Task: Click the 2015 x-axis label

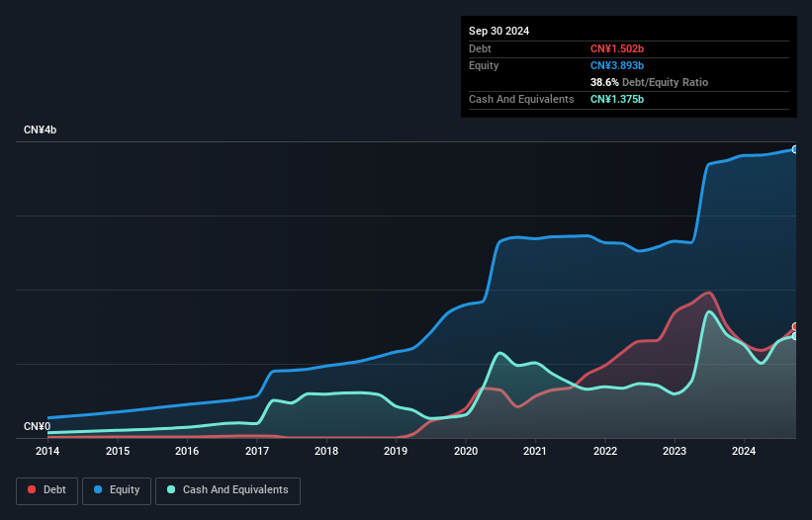Action: pyautogui.click(x=118, y=451)
